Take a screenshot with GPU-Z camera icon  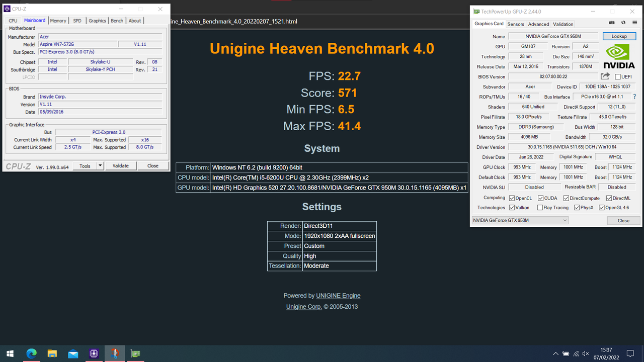[x=612, y=23]
